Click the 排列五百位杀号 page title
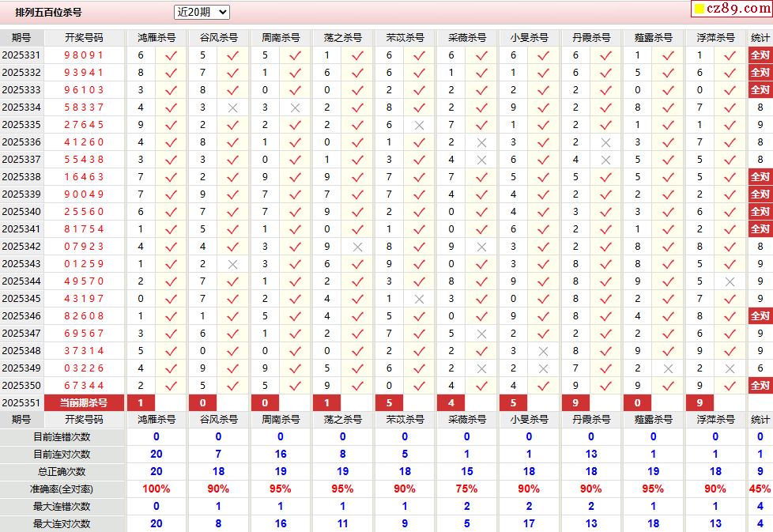 (x=48, y=13)
